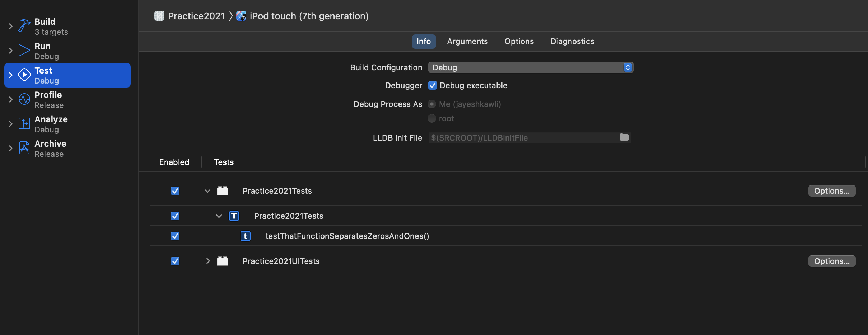
Task: Select Practice2021UITests row label
Action: click(x=281, y=261)
